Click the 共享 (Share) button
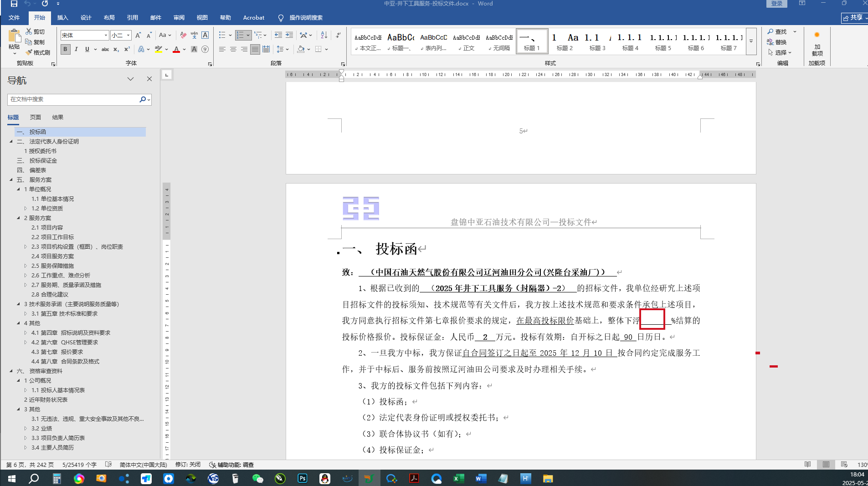 [853, 18]
